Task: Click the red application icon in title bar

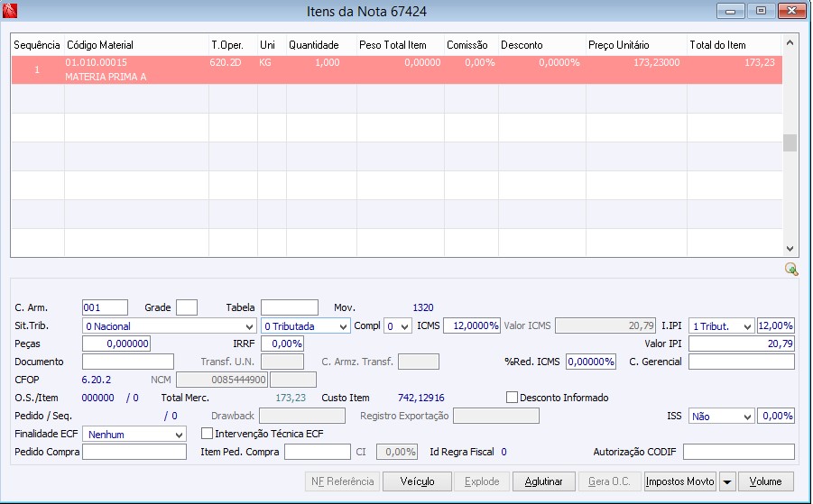Action: tap(9, 10)
